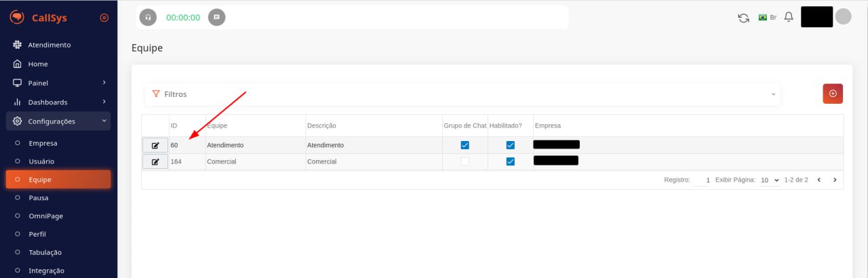Image resolution: width=868 pixels, height=278 pixels.
Task: Collapse the Configurações menu
Action: [x=58, y=121]
